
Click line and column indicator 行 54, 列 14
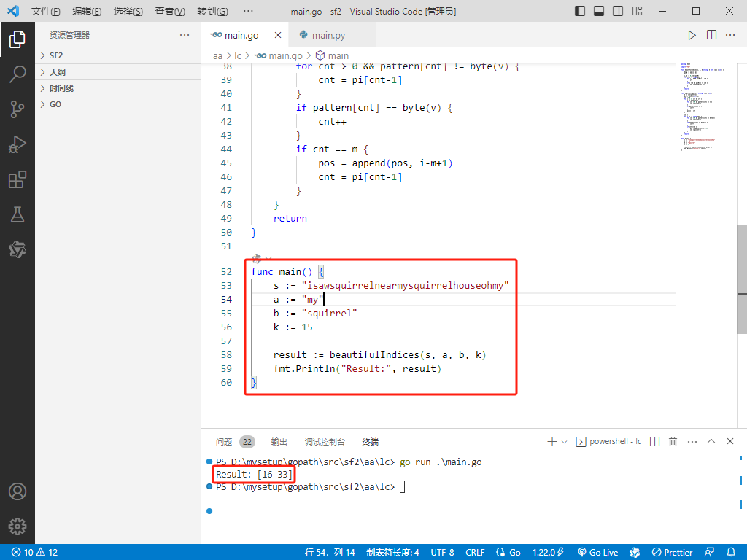[330, 553]
